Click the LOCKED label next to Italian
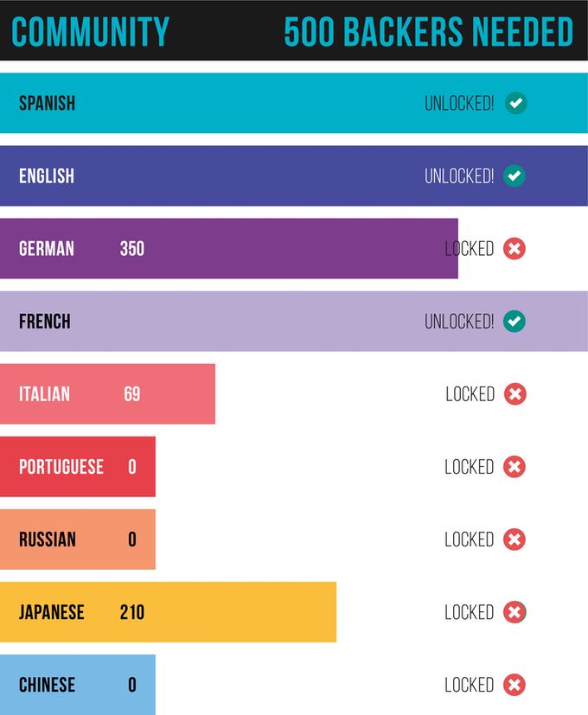Viewport: 588px width, 715px height. pyautogui.click(x=470, y=394)
